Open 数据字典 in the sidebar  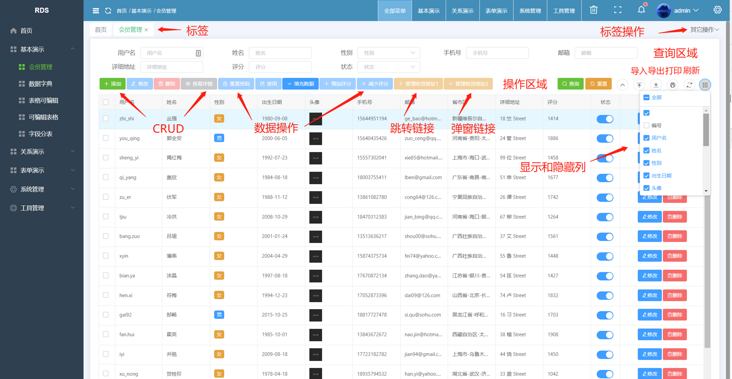(x=42, y=84)
